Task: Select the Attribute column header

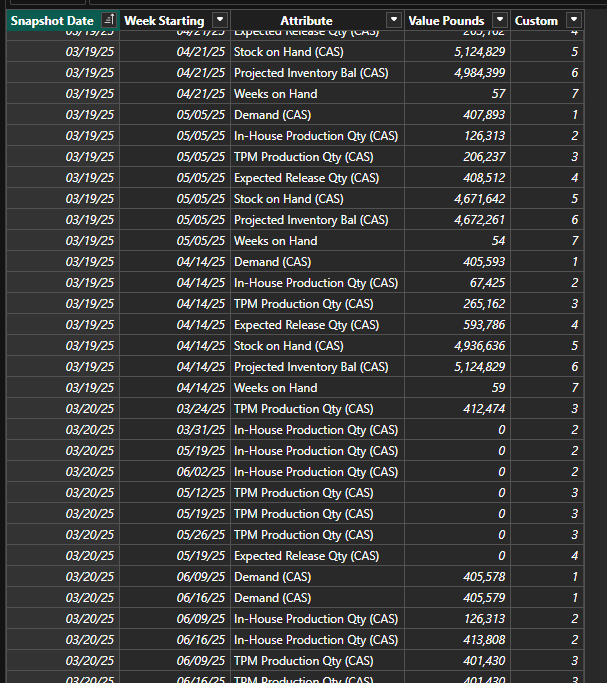Action: [306, 21]
